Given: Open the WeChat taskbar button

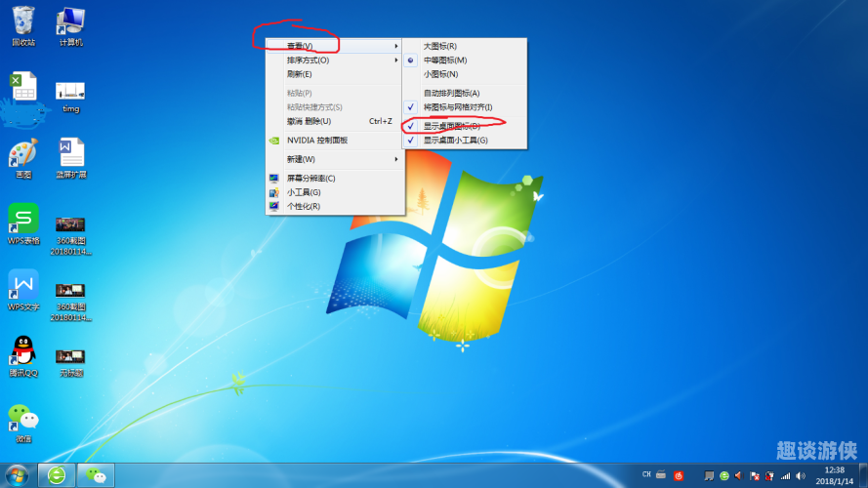Looking at the screenshot, I should [96, 475].
